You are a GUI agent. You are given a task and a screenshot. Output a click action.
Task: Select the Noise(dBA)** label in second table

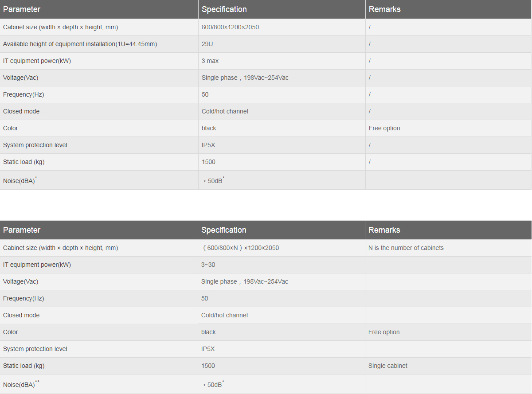click(21, 384)
